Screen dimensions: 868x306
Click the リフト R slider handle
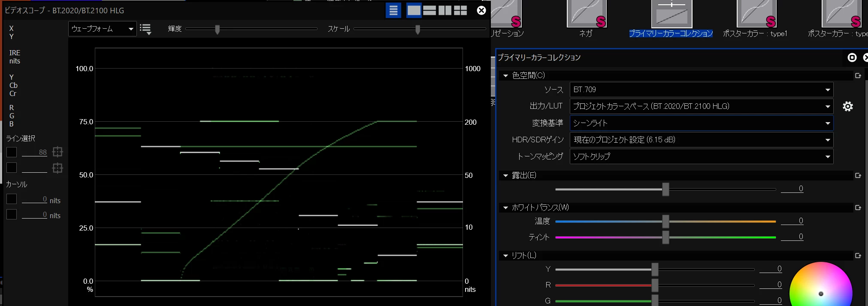[x=655, y=285]
